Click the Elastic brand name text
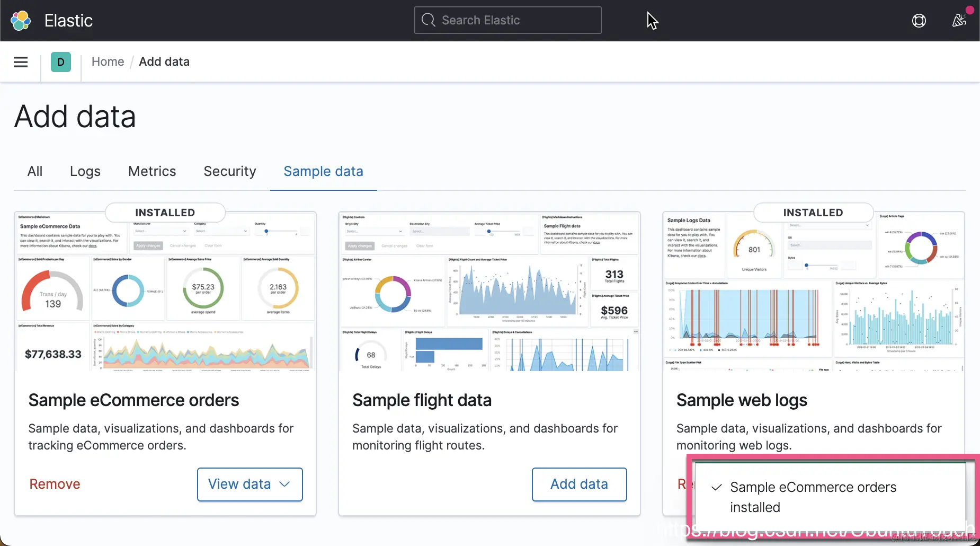This screenshot has height=546, width=980. tap(69, 21)
